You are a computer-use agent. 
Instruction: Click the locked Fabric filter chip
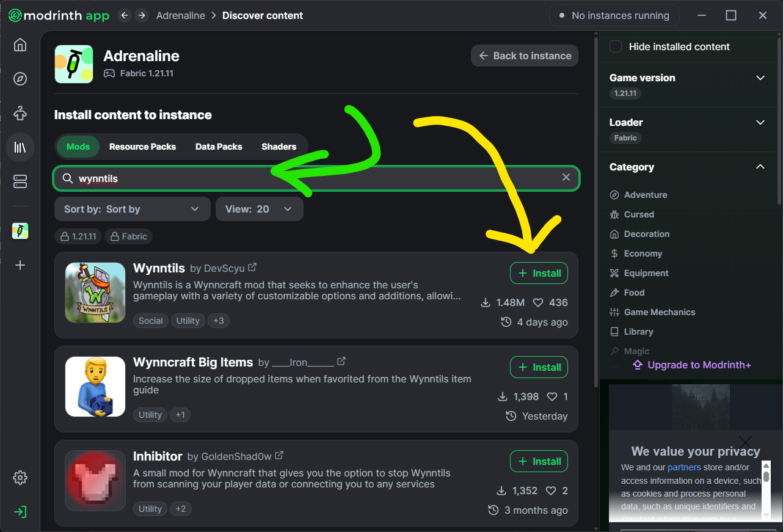click(x=128, y=236)
